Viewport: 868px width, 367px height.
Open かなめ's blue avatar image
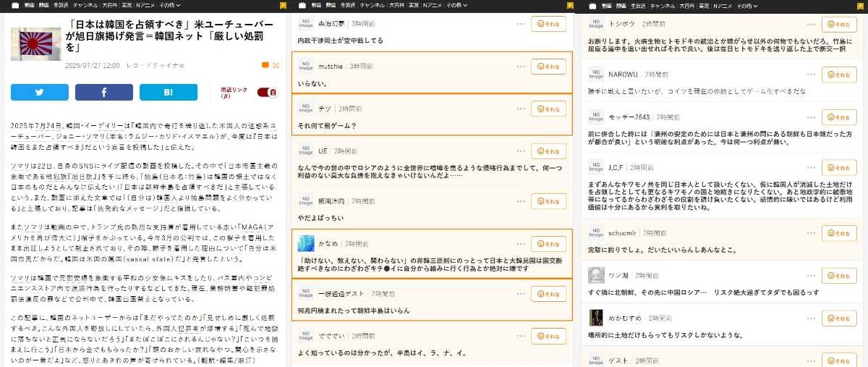[305, 244]
